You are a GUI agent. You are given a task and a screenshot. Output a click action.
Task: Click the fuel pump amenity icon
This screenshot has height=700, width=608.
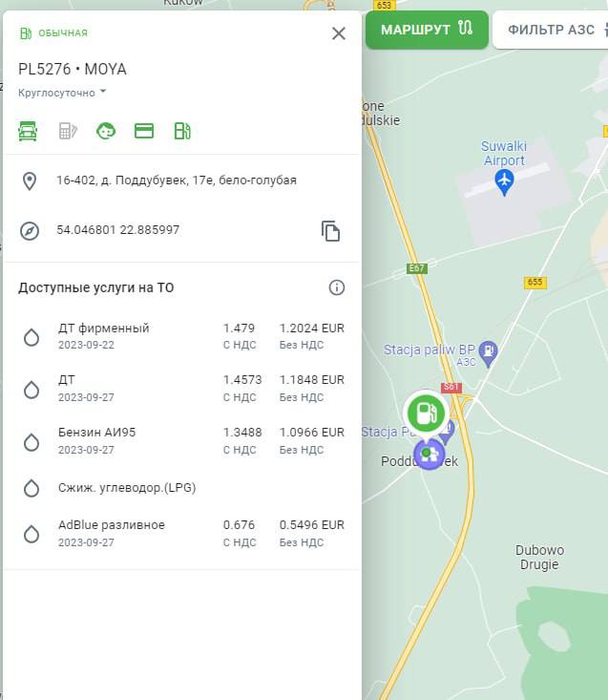tap(182, 131)
